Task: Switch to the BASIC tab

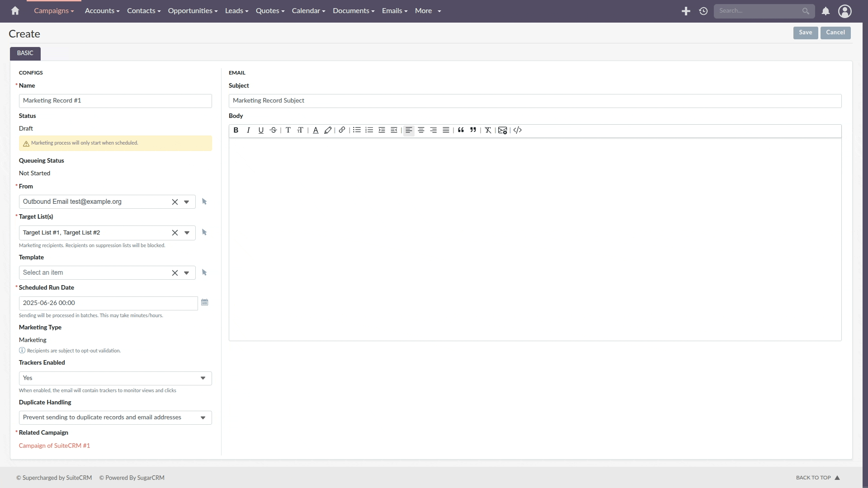Action: tap(25, 53)
